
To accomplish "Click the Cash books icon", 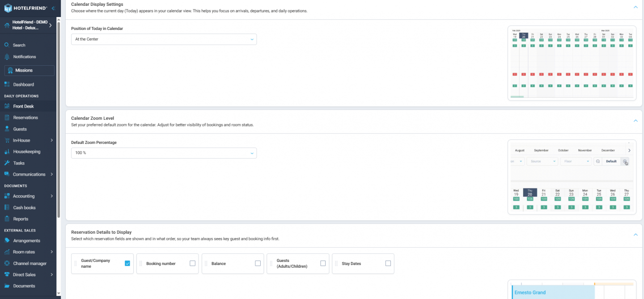I will [x=7, y=207].
